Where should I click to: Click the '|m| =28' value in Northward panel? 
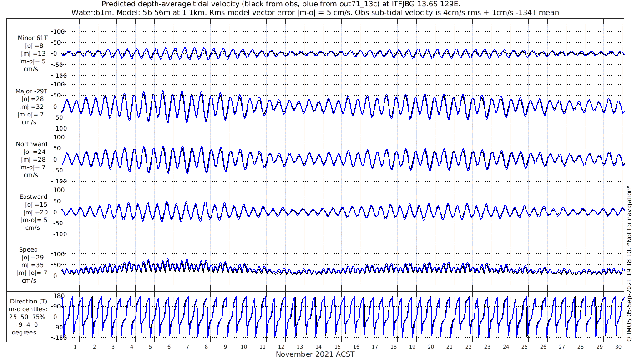(34, 160)
